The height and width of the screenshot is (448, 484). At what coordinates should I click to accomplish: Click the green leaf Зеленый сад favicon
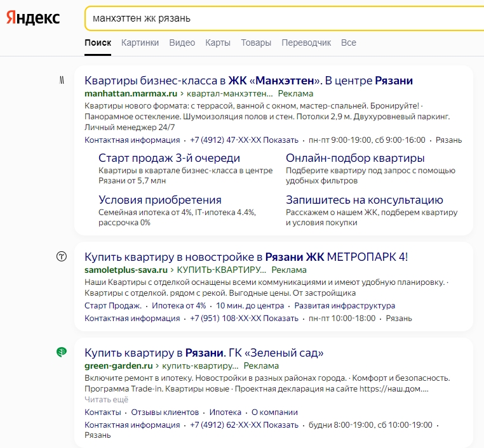coord(62,352)
